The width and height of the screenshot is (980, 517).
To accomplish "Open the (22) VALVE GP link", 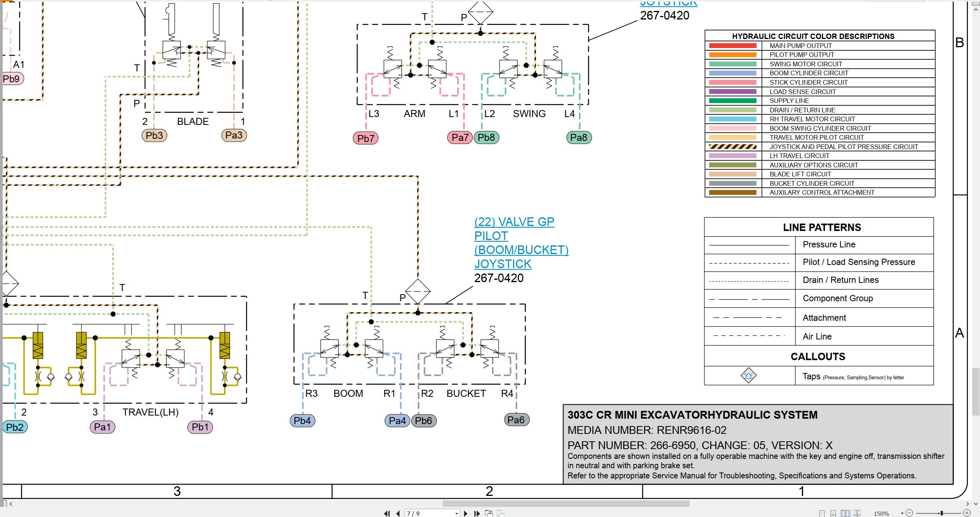I will (x=514, y=222).
